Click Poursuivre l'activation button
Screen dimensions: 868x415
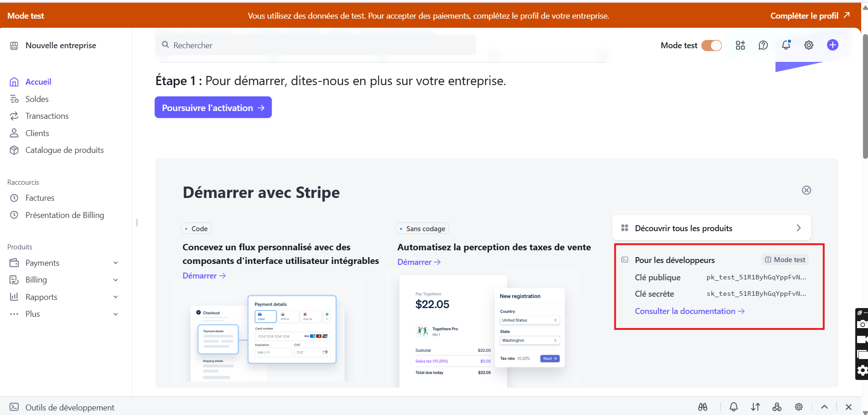click(213, 107)
